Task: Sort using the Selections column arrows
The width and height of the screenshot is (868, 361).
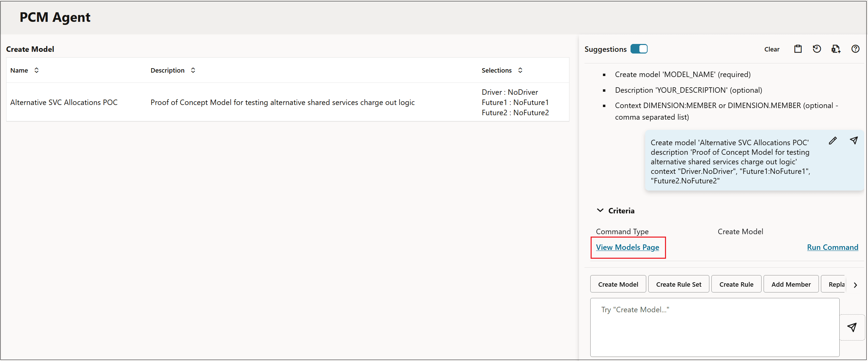Action: click(x=520, y=70)
